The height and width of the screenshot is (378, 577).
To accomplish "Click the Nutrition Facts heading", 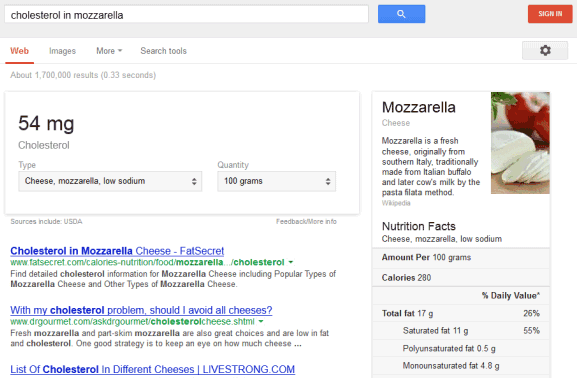I will 419,226.
